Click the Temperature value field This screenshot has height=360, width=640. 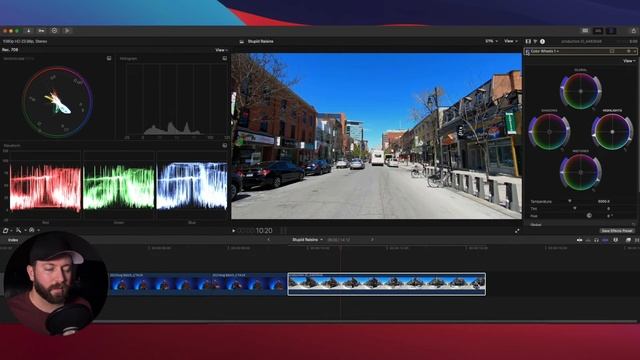point(604,201)
